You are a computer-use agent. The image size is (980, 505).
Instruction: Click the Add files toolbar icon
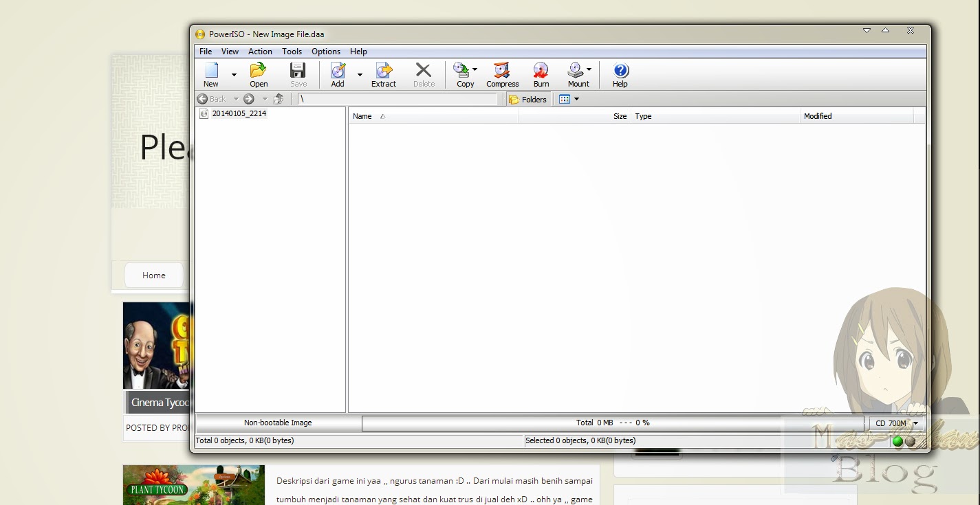click(x=338, y=70)
